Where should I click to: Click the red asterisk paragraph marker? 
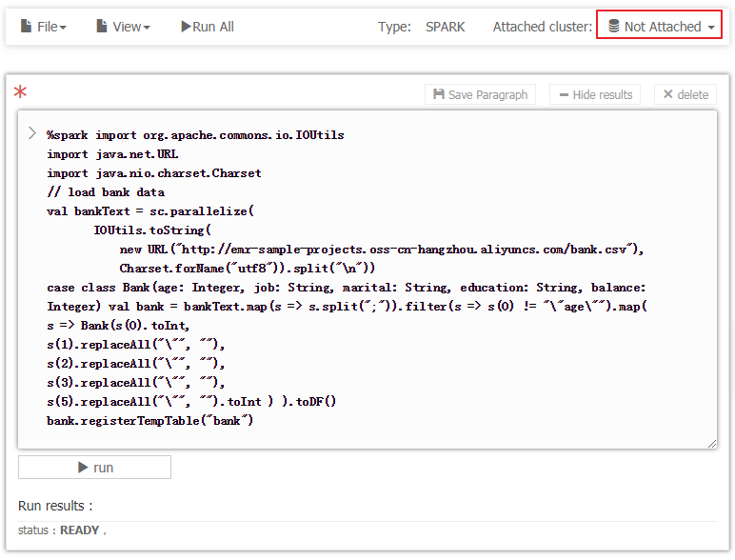point(20,93)
